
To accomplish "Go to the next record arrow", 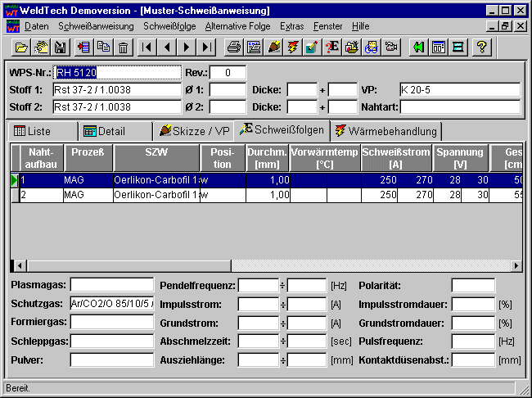I will click(x=187, y=47).
